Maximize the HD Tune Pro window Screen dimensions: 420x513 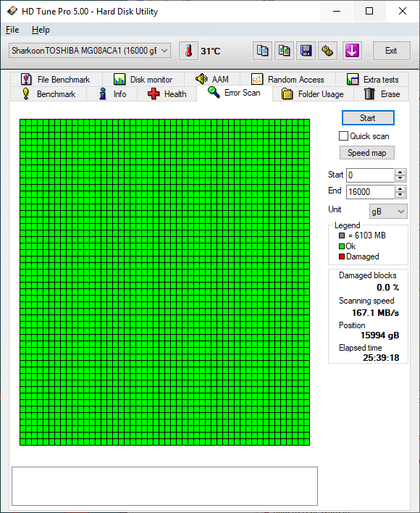pyautogui.click(x=369, y=11)
